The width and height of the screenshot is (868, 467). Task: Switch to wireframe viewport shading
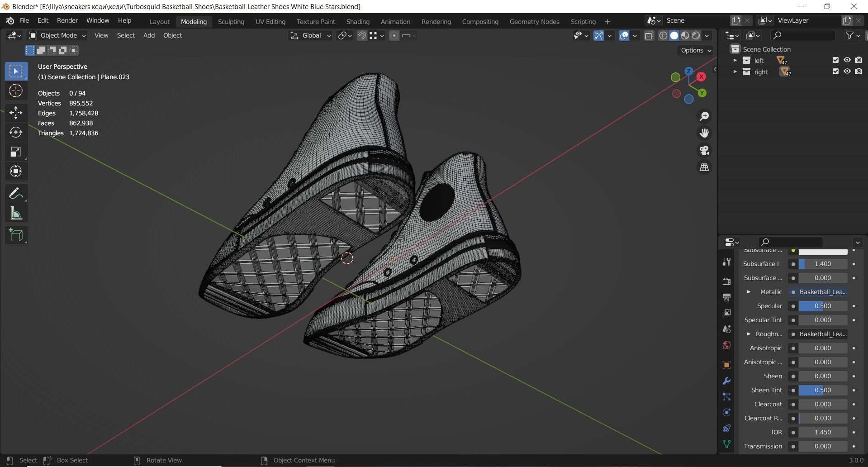(x=663, y=36)
